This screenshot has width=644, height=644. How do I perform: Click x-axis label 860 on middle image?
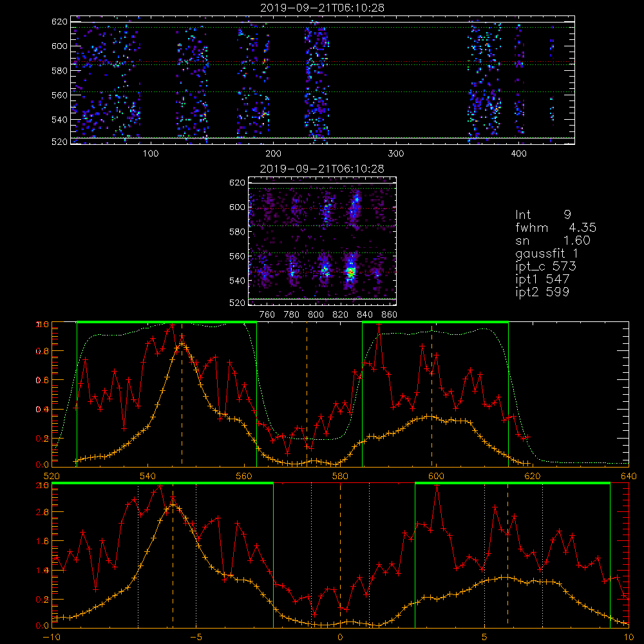[390, 315]
